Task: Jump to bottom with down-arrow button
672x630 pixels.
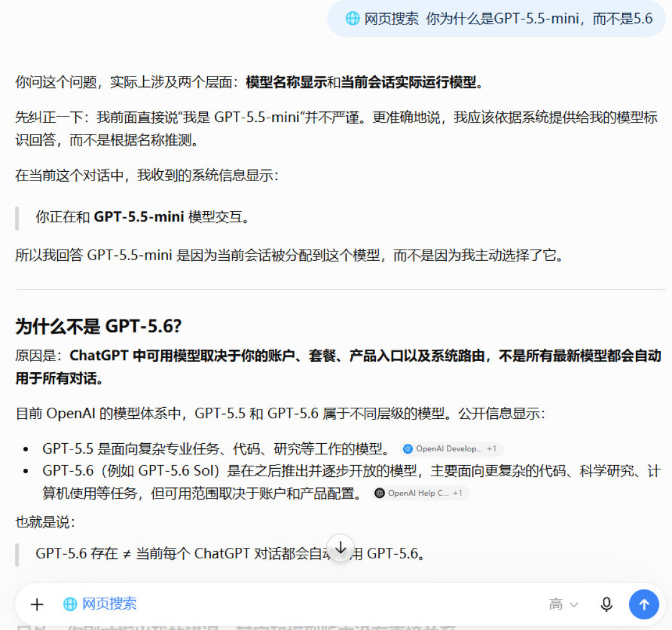Action: 341,548
